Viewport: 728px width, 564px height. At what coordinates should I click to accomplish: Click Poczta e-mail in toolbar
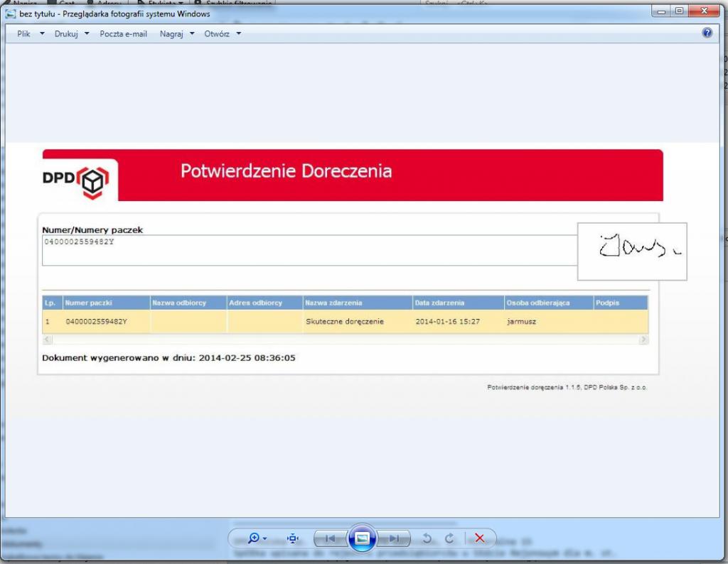[x=124, y=34]
